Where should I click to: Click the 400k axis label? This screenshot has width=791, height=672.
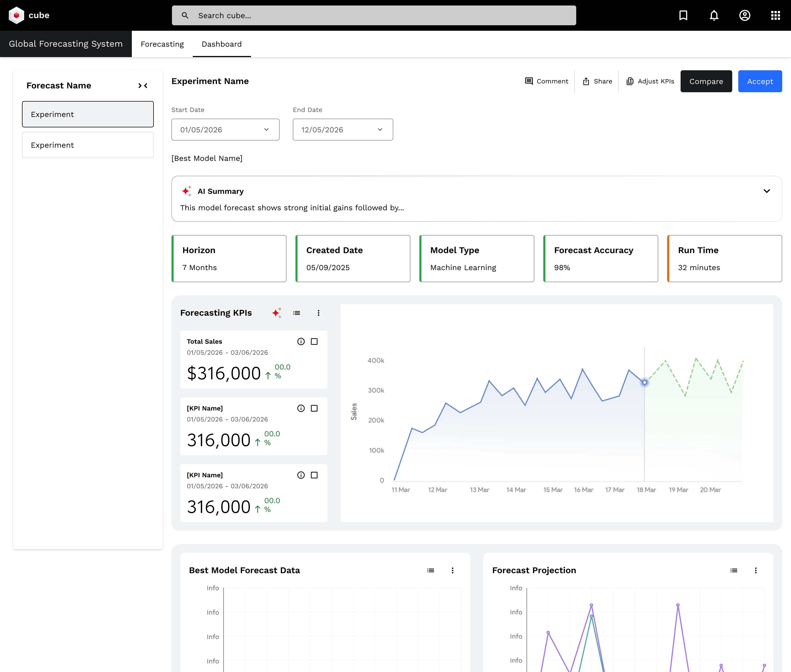tap(376, 360)
